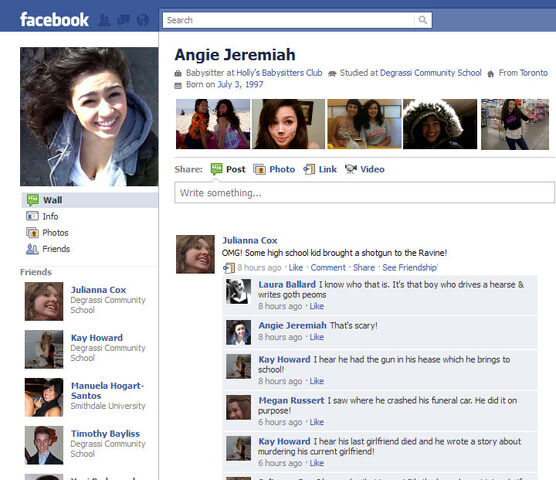Click Megan Russert's comment avatar
556x480 pixels.
238,407
